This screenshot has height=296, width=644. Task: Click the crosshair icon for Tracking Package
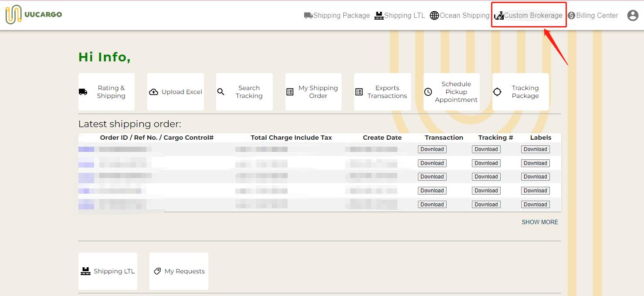(x=497, y=92)
